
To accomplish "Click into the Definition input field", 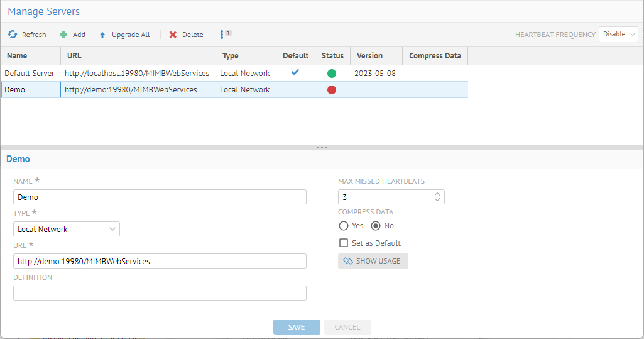I will [160, 293].
